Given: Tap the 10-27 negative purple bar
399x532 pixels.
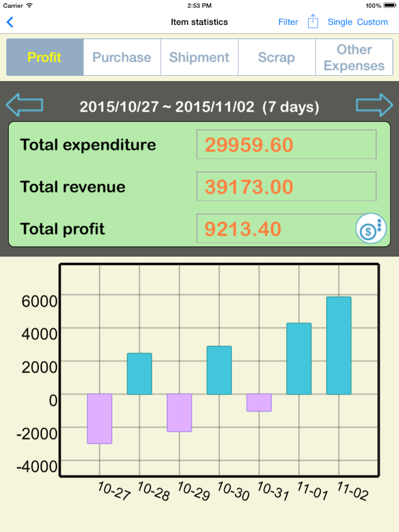Looking at the screenshot, I should coord(100,419).
